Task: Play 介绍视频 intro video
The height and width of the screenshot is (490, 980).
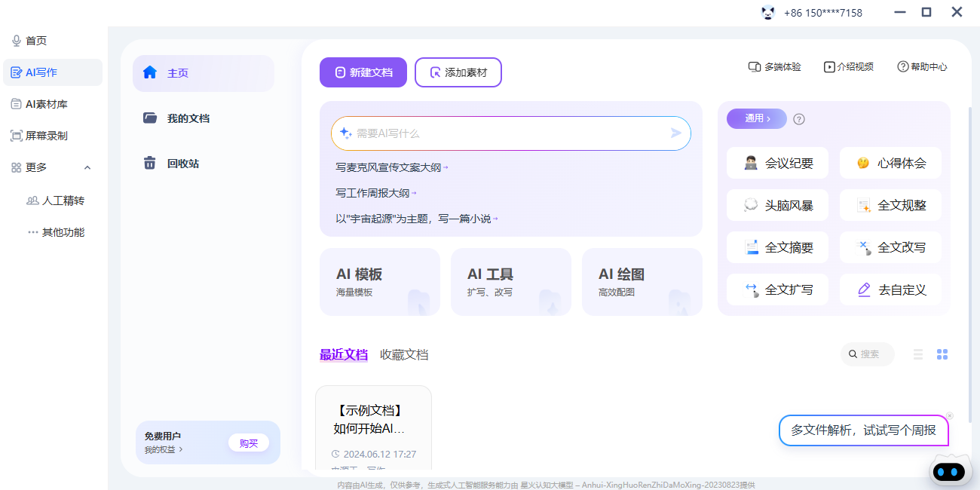Action: [849, 67]
